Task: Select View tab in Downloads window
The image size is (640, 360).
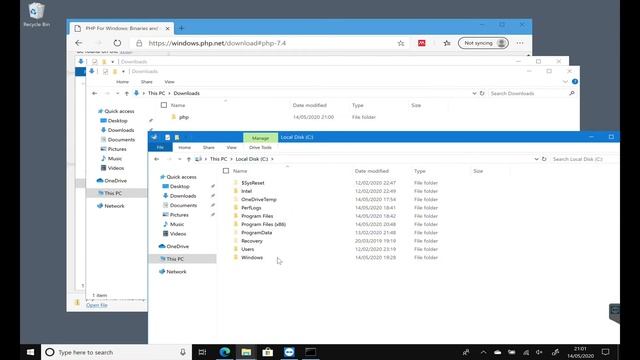Action: coord(169,82)
